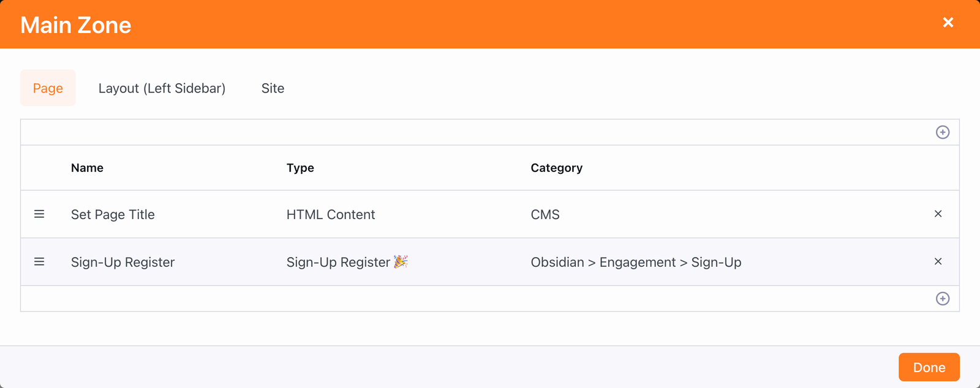Image resolution: width=980 pixels, height=388 pixels.
Task: Click the Obsidian > Engagement > Sign-Up category
Action: pyautogui.click(x=636, y=263)
